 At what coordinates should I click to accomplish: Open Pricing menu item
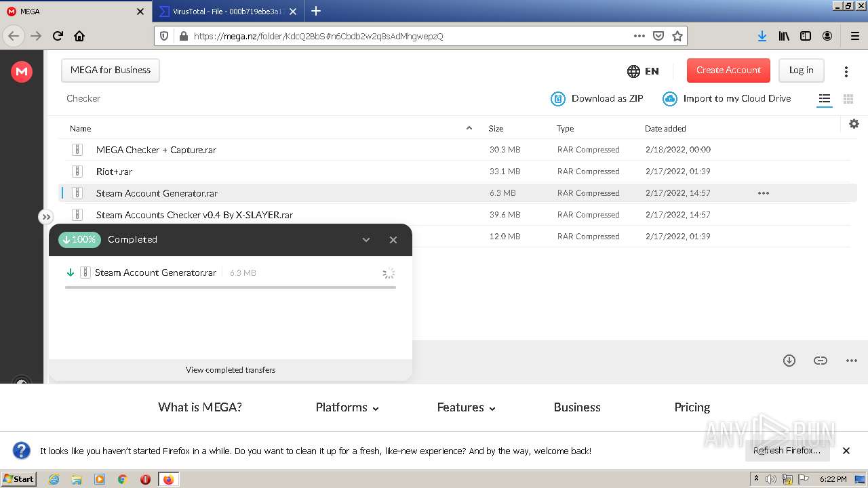692,407
